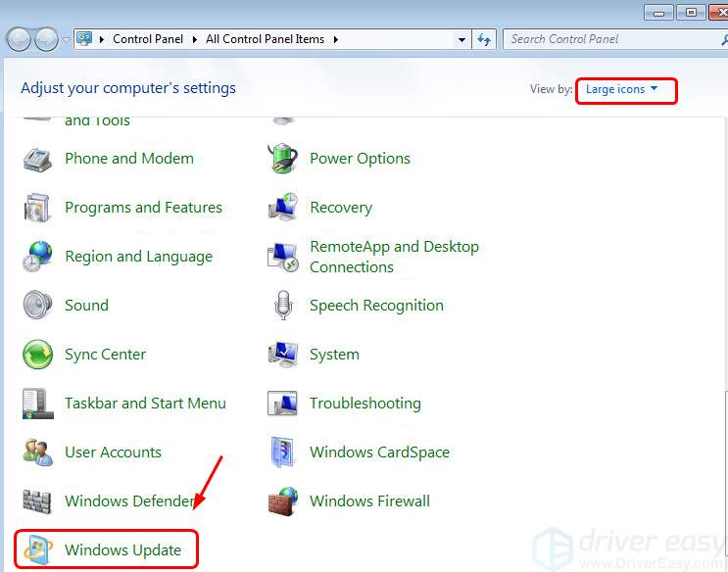Click the Region and Language globe icon
The height and width of the screenshot is (572, 728).
37,257
